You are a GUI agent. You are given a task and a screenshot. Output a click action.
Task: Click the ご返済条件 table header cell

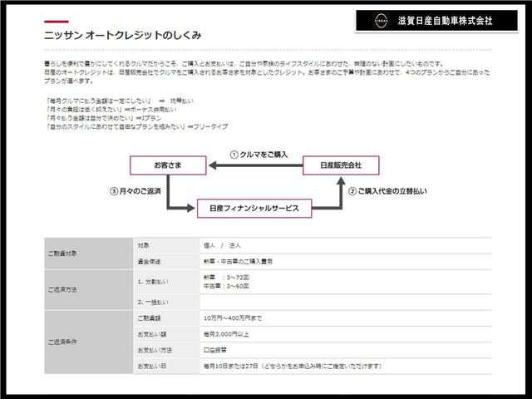(89, 342)
